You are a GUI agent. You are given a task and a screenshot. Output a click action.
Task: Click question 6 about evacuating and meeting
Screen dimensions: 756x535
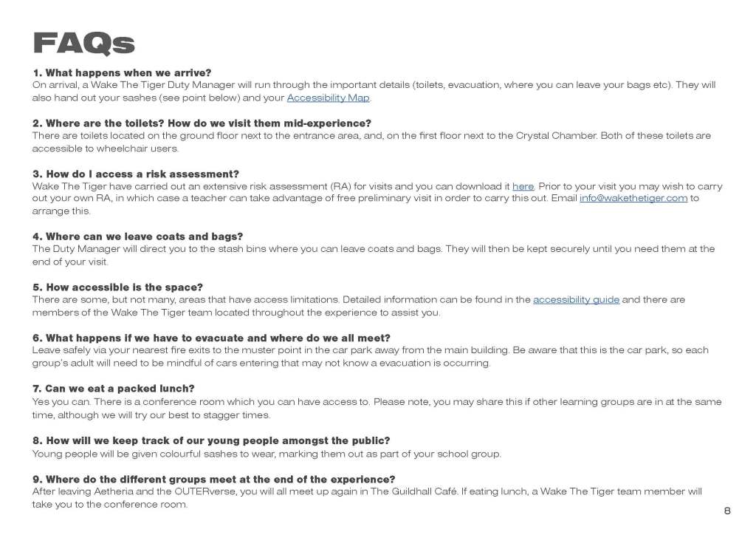point(211,338)
